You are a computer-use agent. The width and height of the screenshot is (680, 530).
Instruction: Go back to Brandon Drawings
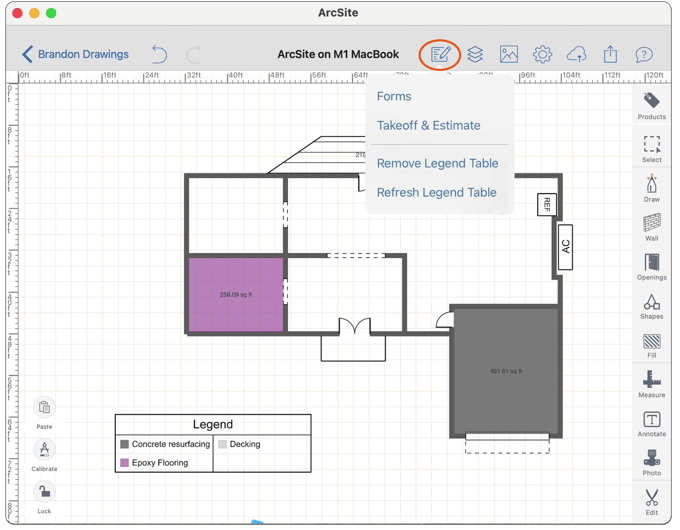tap(75, 54)
